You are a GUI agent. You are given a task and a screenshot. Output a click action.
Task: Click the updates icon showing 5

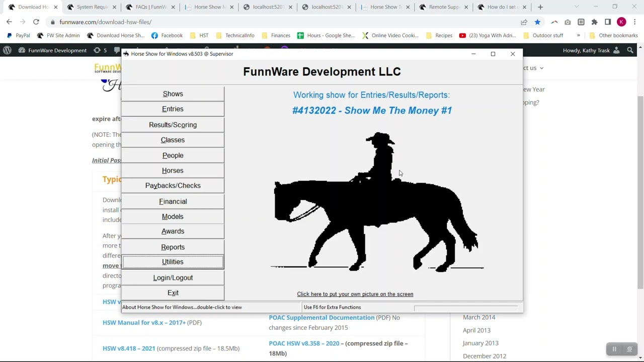click(100, 50)
